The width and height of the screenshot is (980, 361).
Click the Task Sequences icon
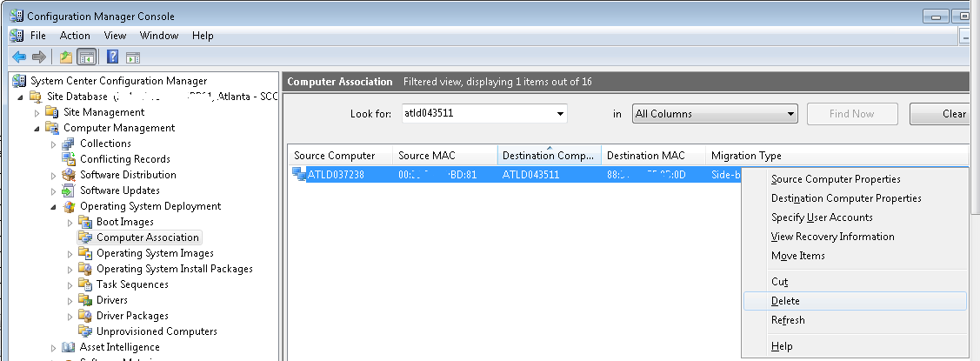(x=85, y=284)
